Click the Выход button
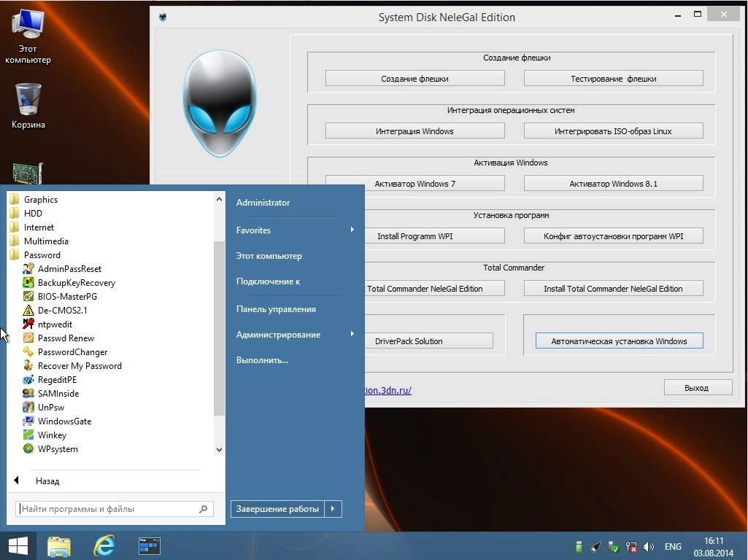 (698, 387)
